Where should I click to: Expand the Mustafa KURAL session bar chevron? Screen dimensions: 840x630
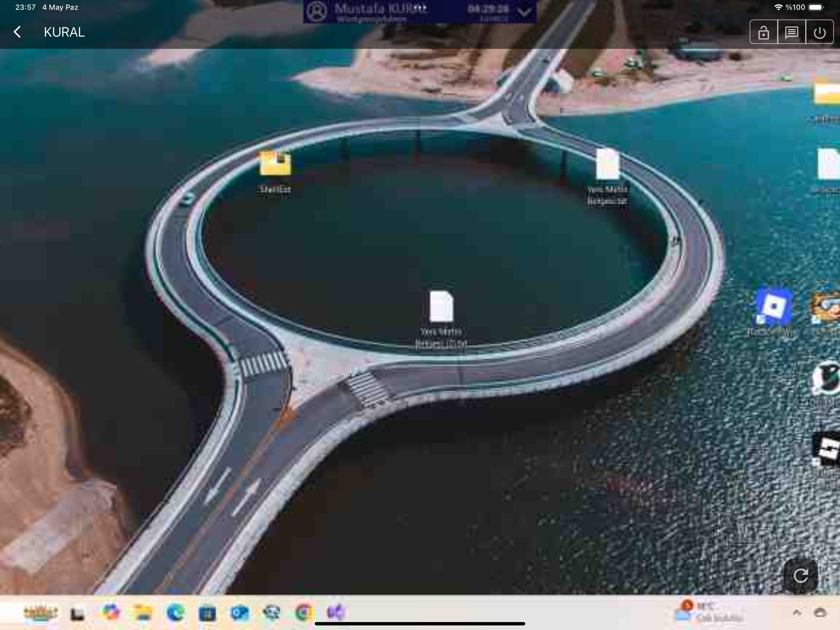(x=524, y=12)
